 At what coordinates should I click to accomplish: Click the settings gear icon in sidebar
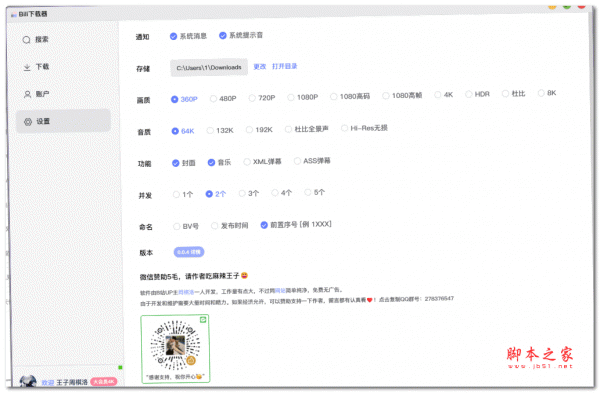[x=28, y=122]
